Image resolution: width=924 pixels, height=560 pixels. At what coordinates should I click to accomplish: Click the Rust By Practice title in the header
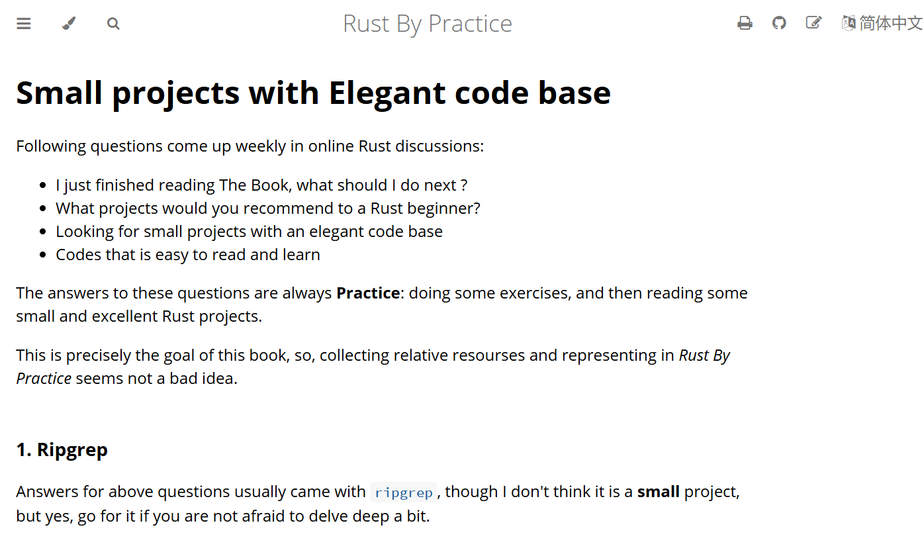pyautogui.click(x=428, y=24)
